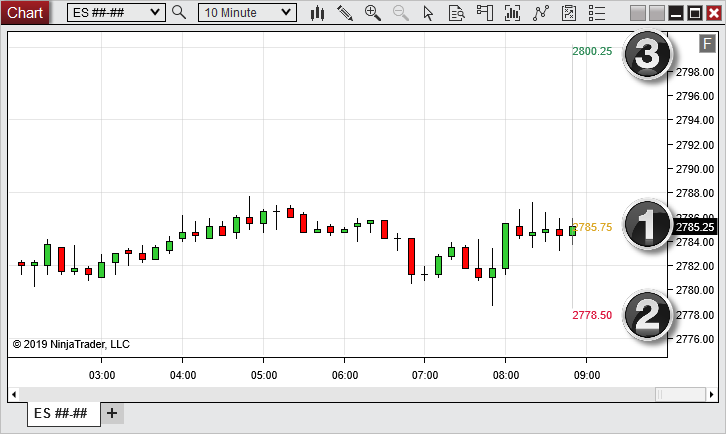This screenshot has width=726, height=434.
Task: Open the Strategies icon in toolbar
Action: pyautogui.click(x=541, y=13)
